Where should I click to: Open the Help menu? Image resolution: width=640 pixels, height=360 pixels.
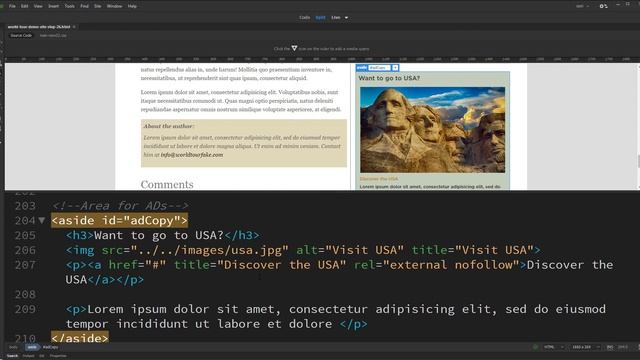pos(132,6)
